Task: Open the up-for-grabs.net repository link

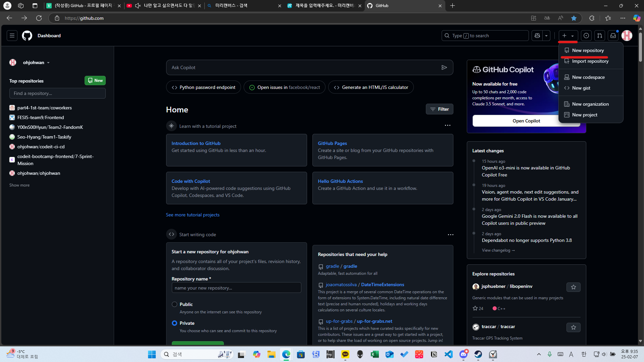Action: tap(359, 321)
